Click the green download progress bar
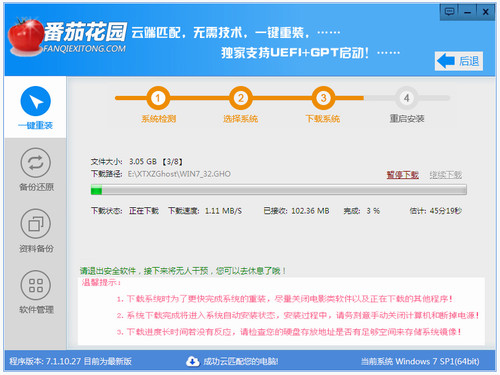Screen dimensions: 500x375 279,190
